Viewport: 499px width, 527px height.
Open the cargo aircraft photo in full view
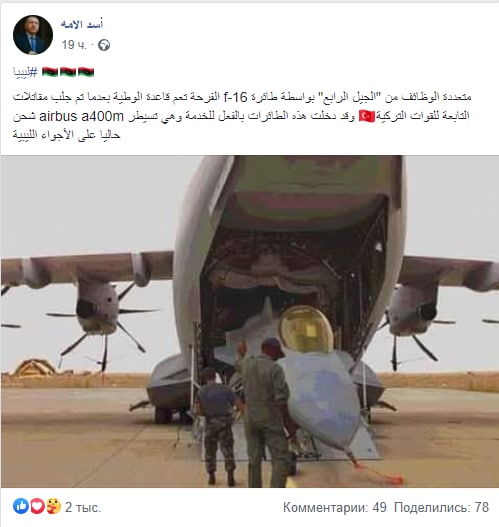tap(249, 321)
